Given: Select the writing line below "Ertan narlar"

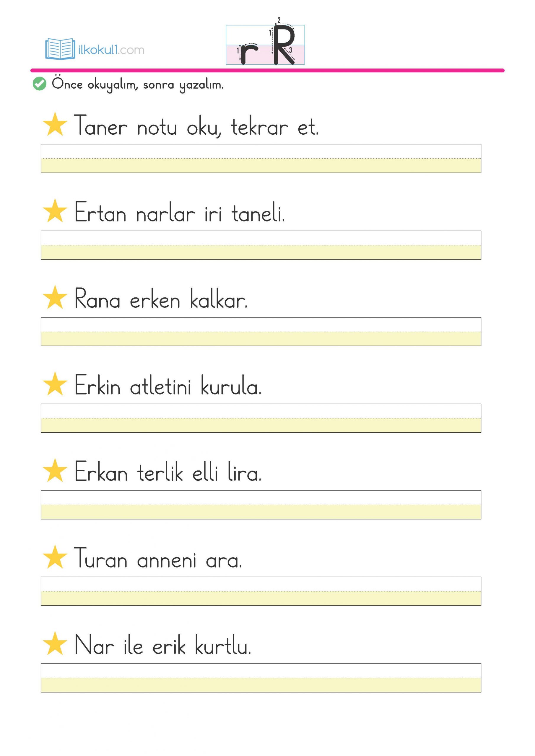Looking at the screenshot, I should pyautogui.click(x=261, y=245).
